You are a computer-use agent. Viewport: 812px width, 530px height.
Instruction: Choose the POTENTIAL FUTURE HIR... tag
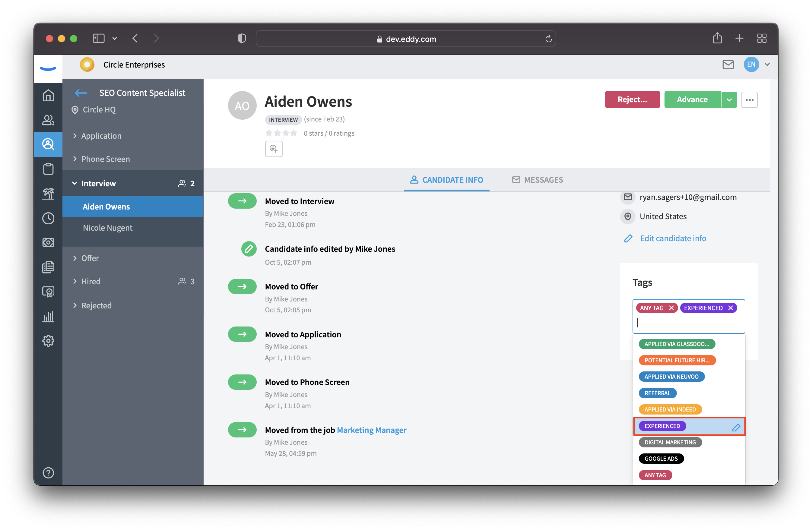coord(677,360)
